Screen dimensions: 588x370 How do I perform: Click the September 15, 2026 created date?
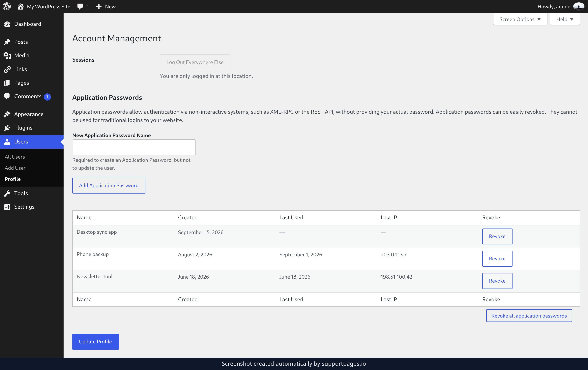200,232
